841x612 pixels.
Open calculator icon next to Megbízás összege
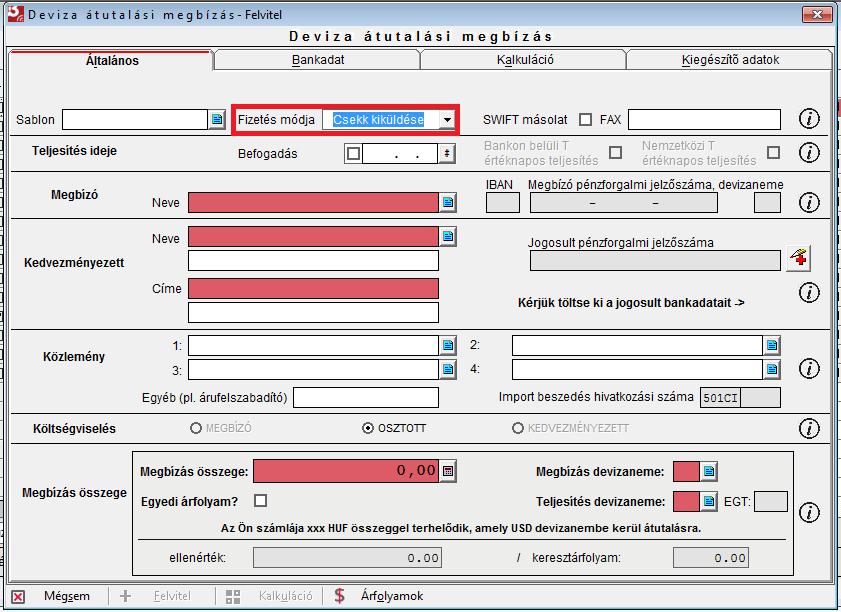[x=448, y=471]
